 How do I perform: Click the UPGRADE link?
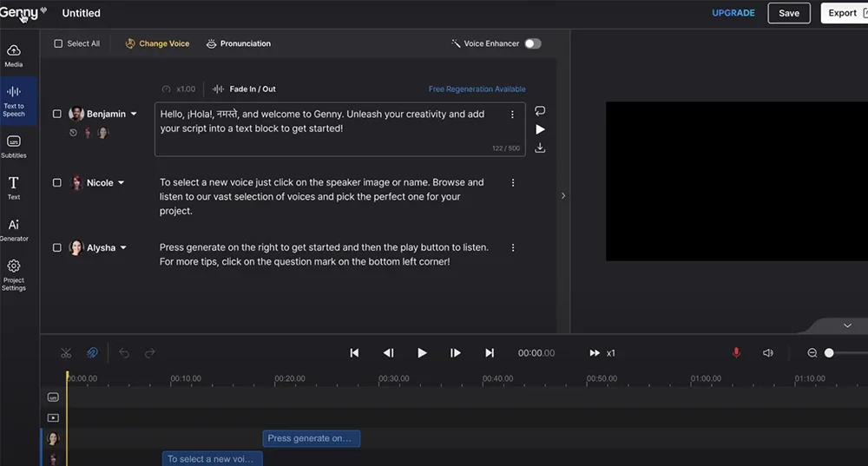point(733,13)
